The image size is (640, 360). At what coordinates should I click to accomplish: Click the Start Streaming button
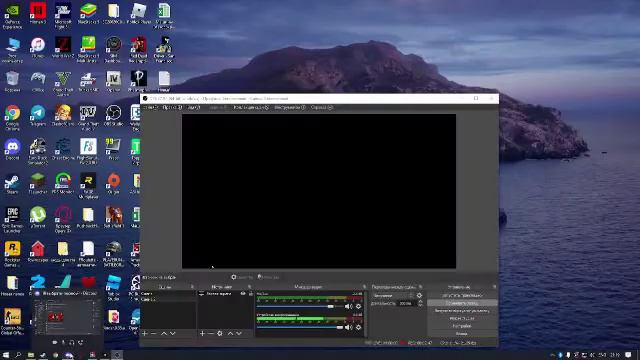tap(462, 295)
